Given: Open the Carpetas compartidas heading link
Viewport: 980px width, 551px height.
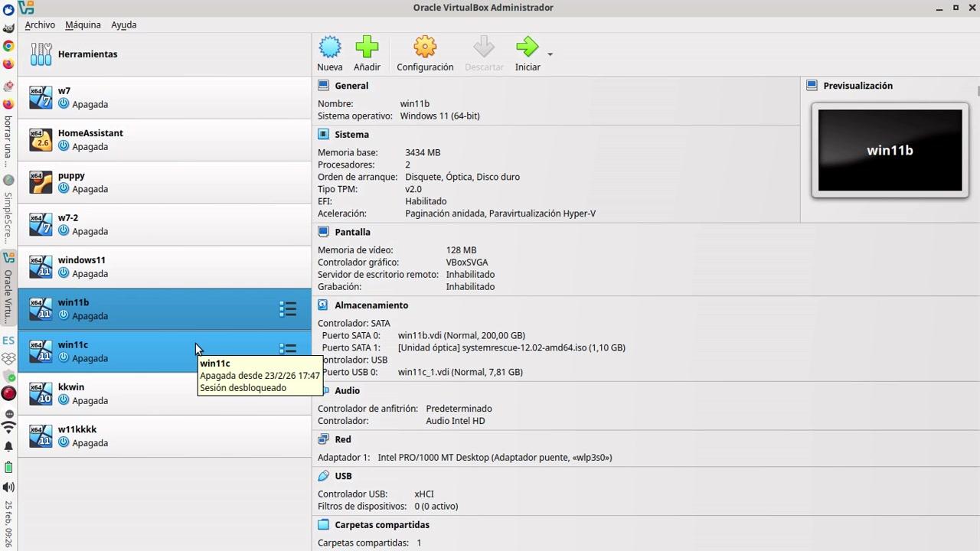Looking at the screenshot, I should (382, 525).
